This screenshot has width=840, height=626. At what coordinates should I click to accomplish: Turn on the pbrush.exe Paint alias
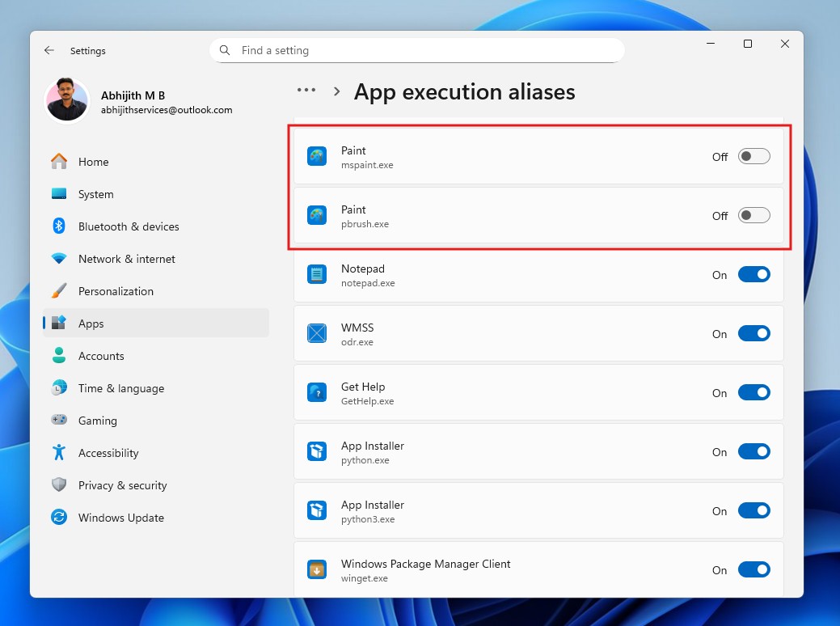click(x=753, y=215)
